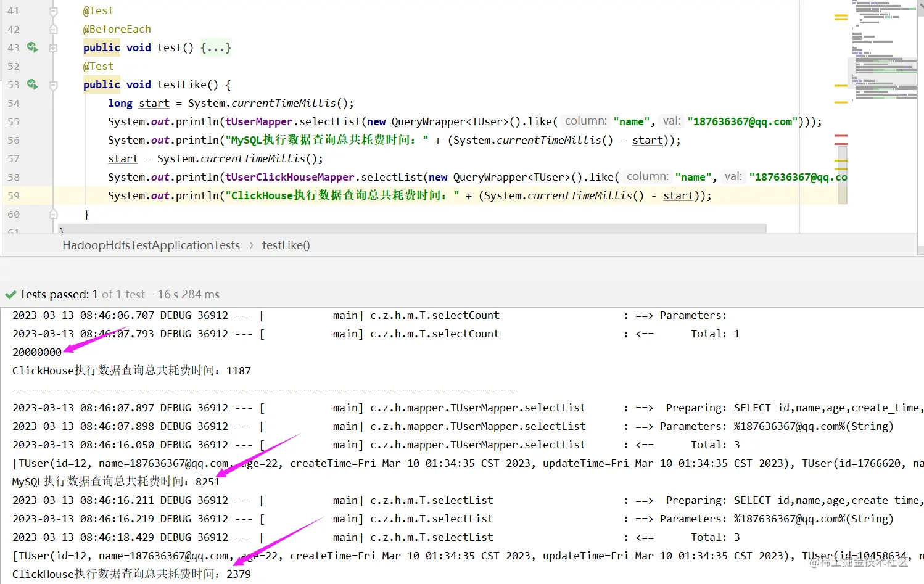This screenshot has height=584, width=924.
Task: Click currentTimeMillis on line 54
Action: [284, 103]
